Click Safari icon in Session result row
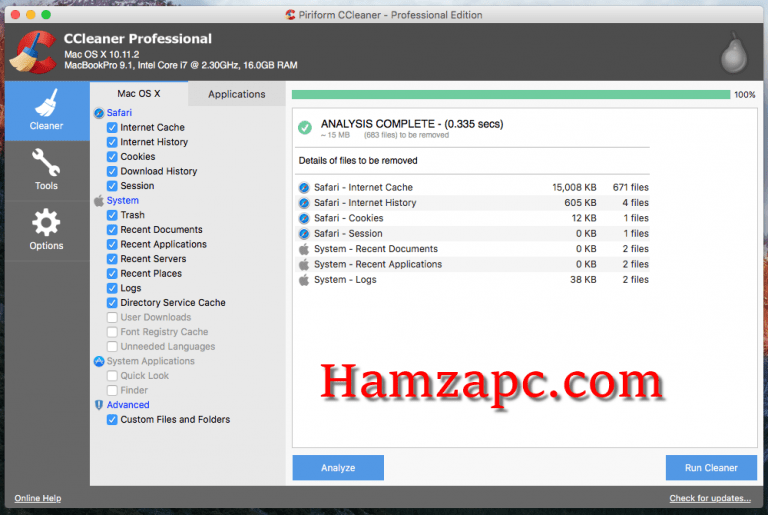The width and height of the screenshot is (768, 515). coord(304,234)
